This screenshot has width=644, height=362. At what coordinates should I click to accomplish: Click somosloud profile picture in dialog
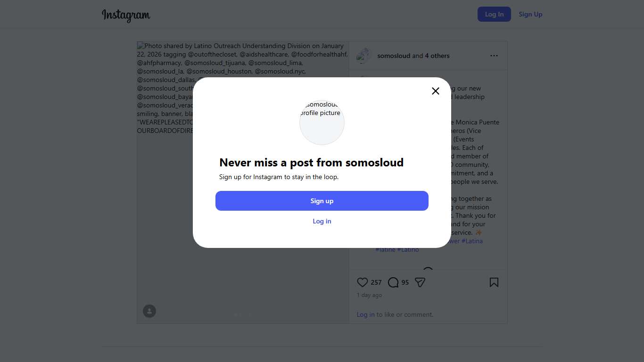(x=322, y=122)
